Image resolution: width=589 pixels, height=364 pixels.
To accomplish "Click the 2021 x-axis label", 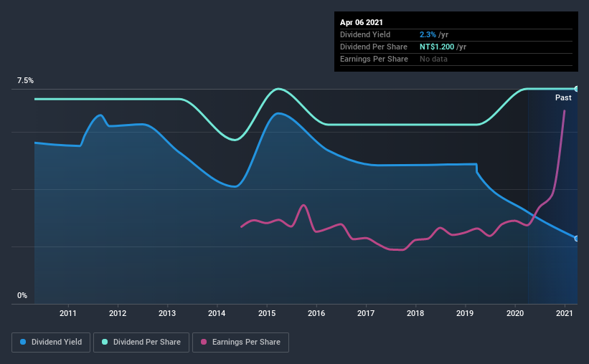I will click(x=564, y=313).
